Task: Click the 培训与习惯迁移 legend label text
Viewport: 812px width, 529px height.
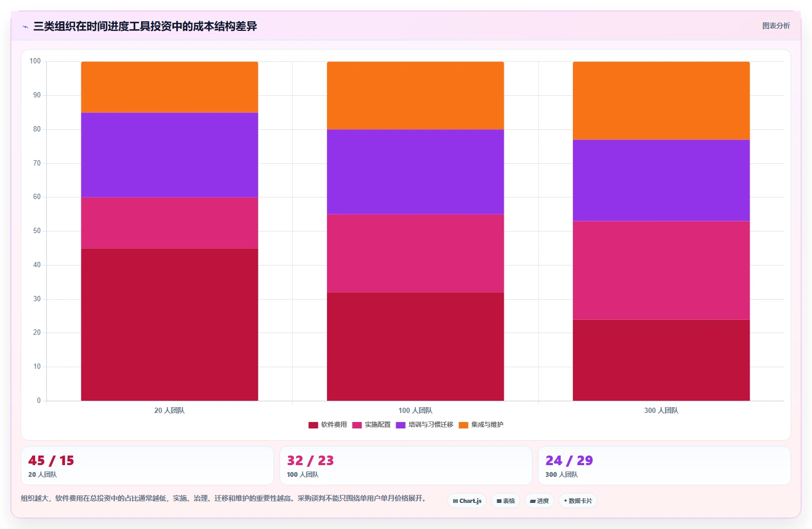Action: pyautogui.click(x=431, y=425)
